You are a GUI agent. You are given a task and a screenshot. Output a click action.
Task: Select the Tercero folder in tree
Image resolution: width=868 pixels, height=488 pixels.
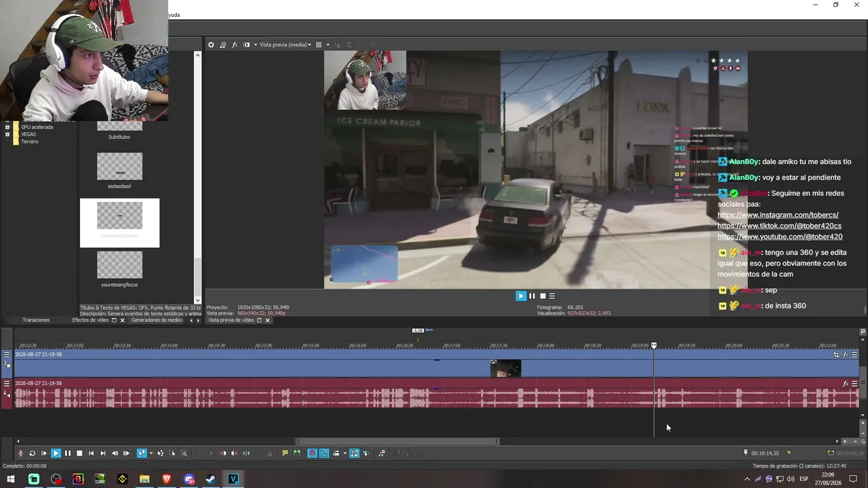pyautogui.click(x=29, y=142)
